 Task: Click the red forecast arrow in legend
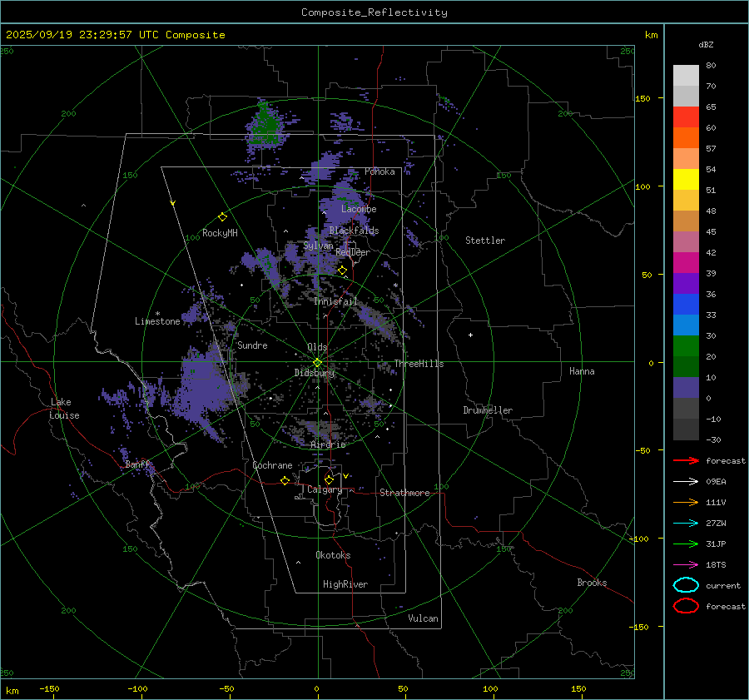tap(686, 460)
